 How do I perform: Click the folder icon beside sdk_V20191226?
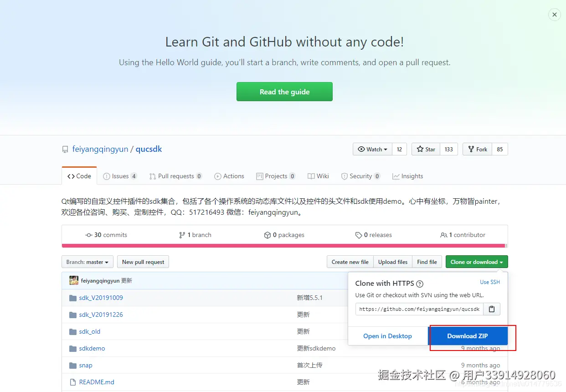(x=73, y=315)
